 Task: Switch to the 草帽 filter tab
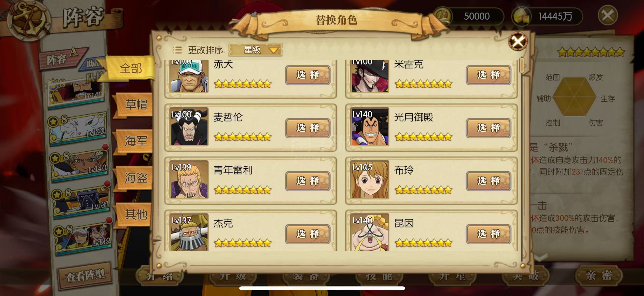coord(135,104)
